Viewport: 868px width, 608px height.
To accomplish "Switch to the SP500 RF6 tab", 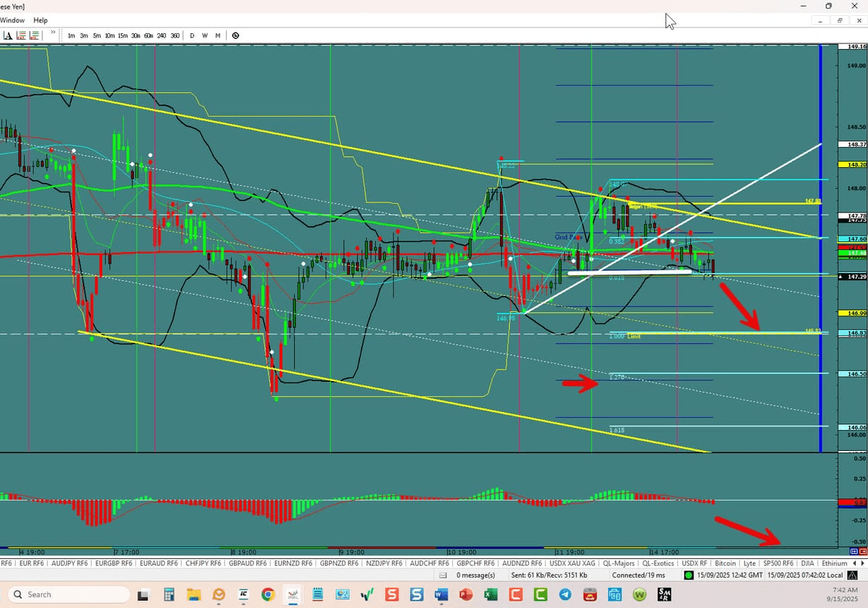I will pyautogui.click(x=778, y=563).
